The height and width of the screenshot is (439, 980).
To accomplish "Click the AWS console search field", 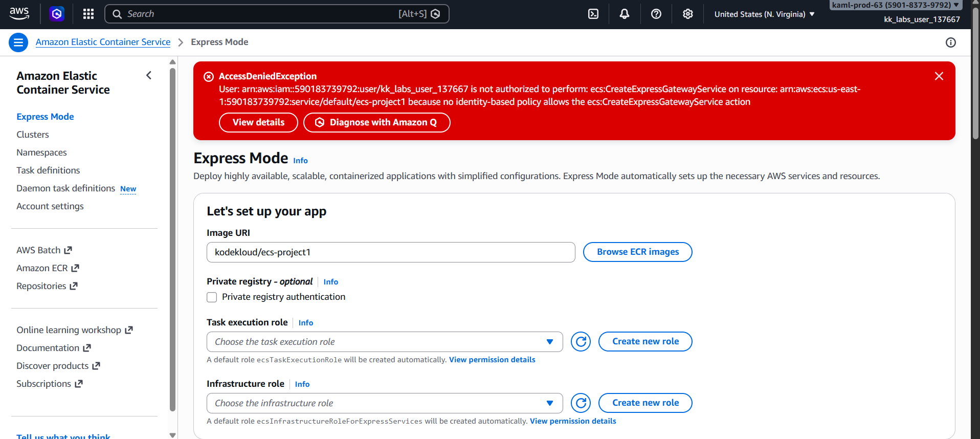I will (x=277, y=14).
